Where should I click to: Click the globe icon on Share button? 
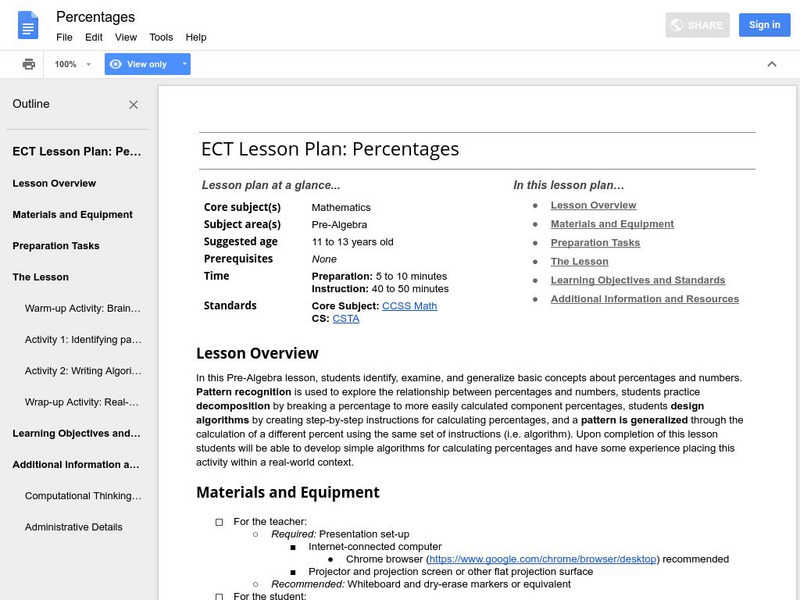click(677, 25)
